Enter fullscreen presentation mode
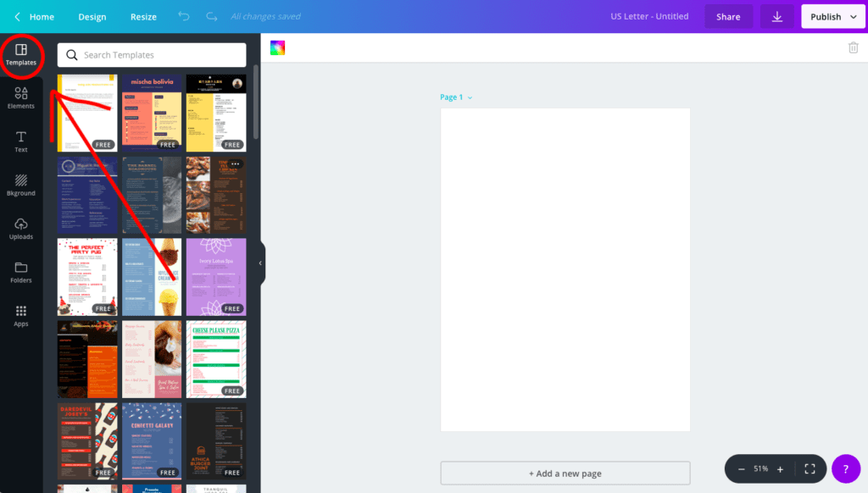 click(x=810, y=469)
